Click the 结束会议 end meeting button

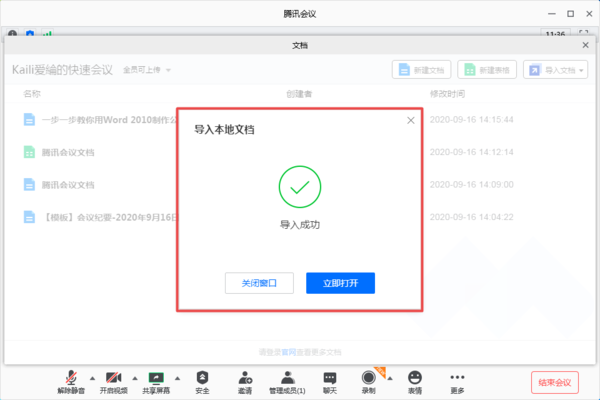(555, 382)
